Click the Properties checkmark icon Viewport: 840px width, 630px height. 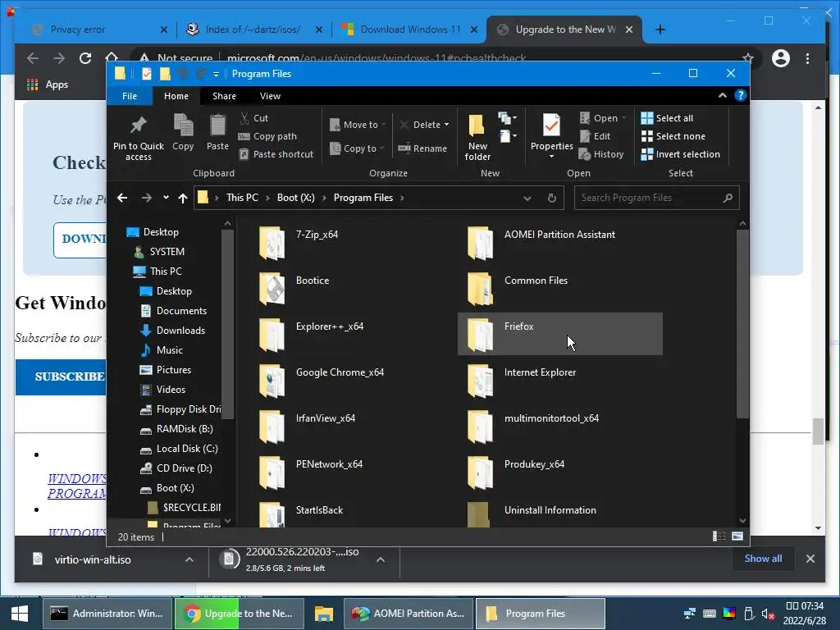coord(551,126)
